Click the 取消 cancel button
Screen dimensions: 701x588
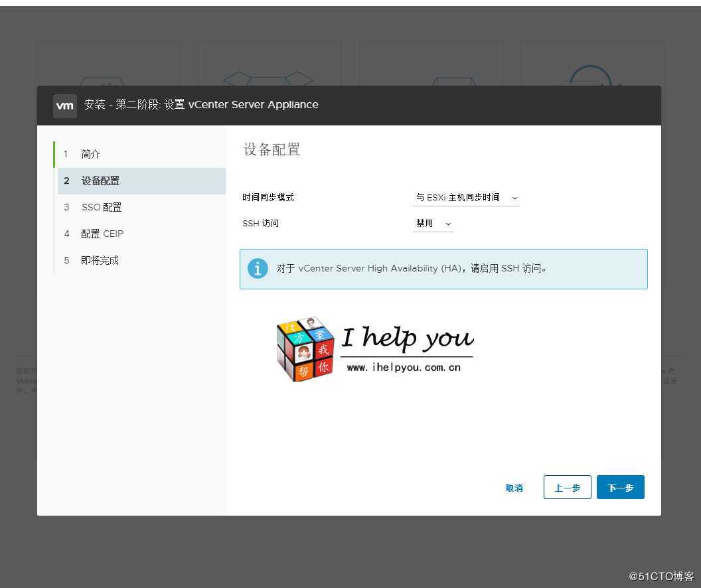514,488
